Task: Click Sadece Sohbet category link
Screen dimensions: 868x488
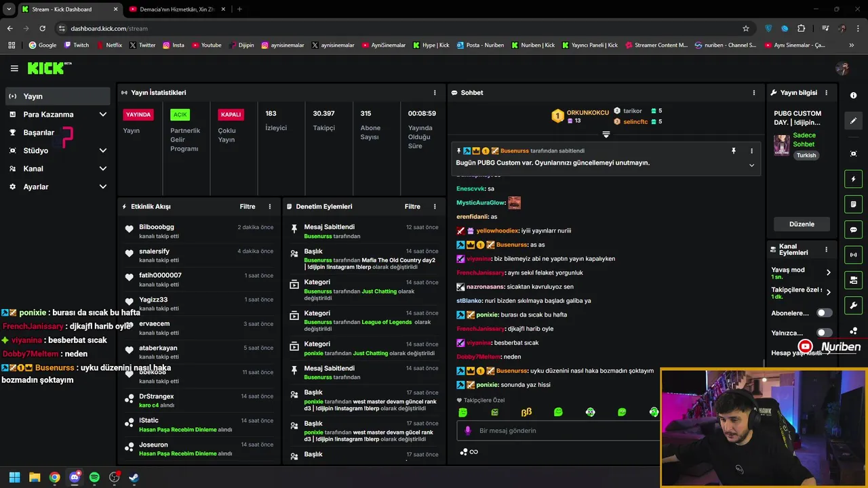Action: pyautogui.click(x=804, y=140)
